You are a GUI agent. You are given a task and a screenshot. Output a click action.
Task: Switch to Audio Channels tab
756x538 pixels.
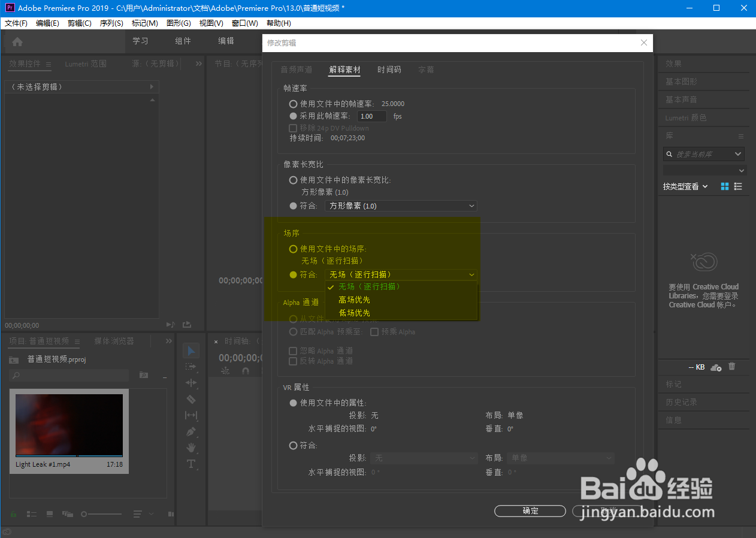point(297,69)
